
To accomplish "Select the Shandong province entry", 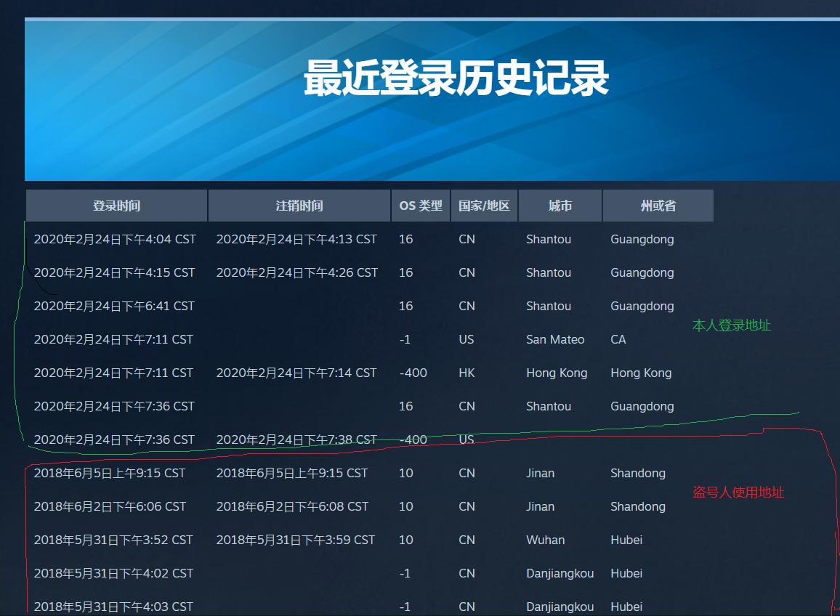I will [x=638, y=473].
